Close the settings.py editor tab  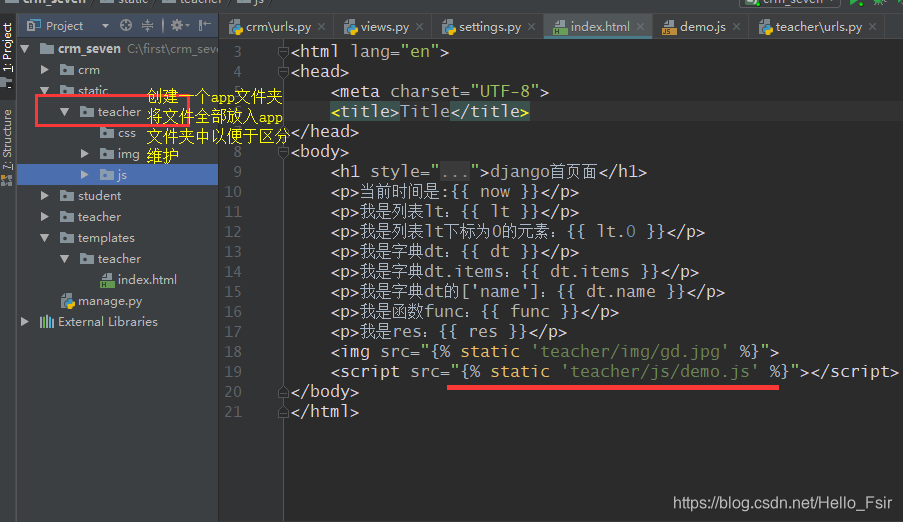pyautogui.click(x=531, y=27)
